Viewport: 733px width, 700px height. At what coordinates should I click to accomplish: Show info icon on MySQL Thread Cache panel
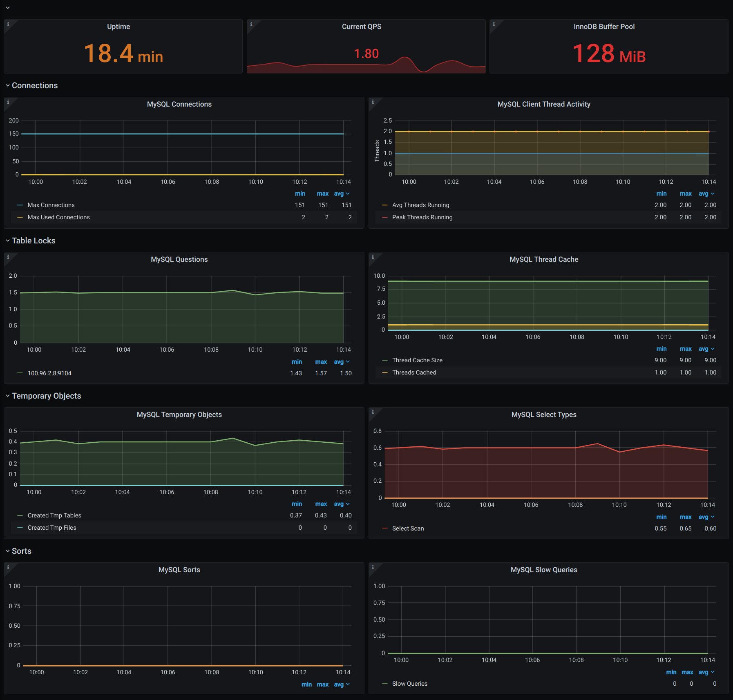pyautogui.click(x=373, y=257)
